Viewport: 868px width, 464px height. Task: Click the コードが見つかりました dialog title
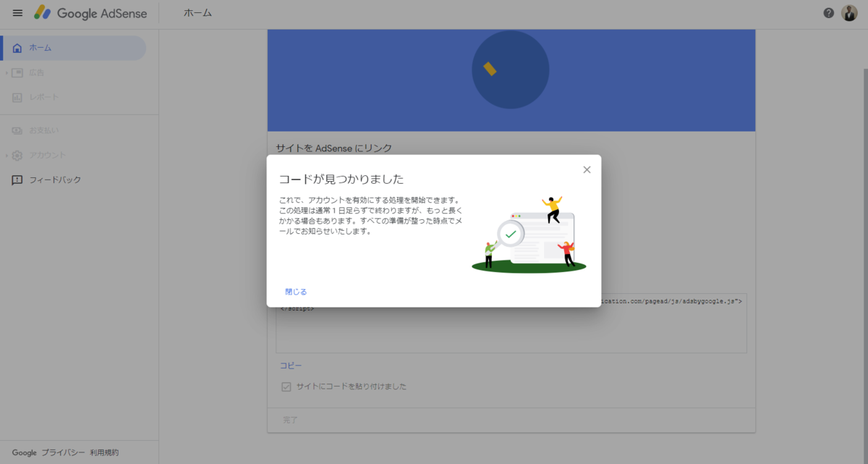tap(341, 179)
